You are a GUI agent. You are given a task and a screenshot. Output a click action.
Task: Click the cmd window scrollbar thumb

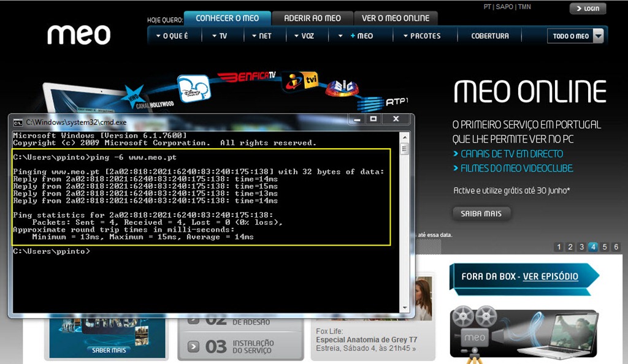(405, 149)
